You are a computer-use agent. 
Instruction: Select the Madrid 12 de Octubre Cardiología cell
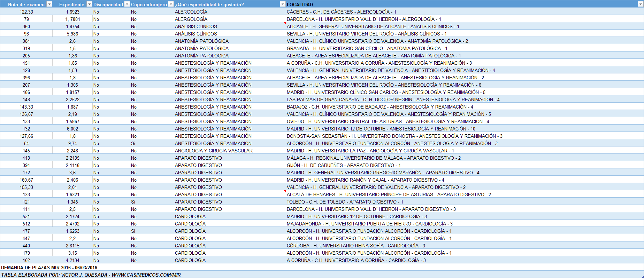465,216
